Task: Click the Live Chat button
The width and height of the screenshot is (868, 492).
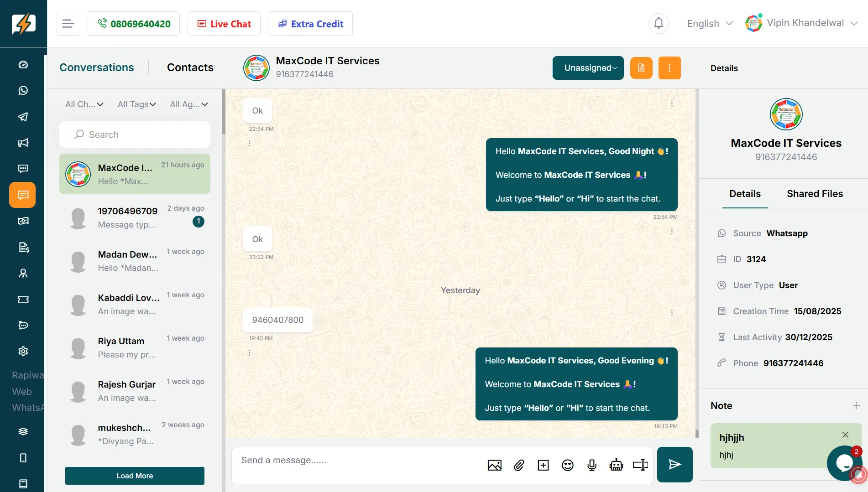Action: (x=224, y=24)
